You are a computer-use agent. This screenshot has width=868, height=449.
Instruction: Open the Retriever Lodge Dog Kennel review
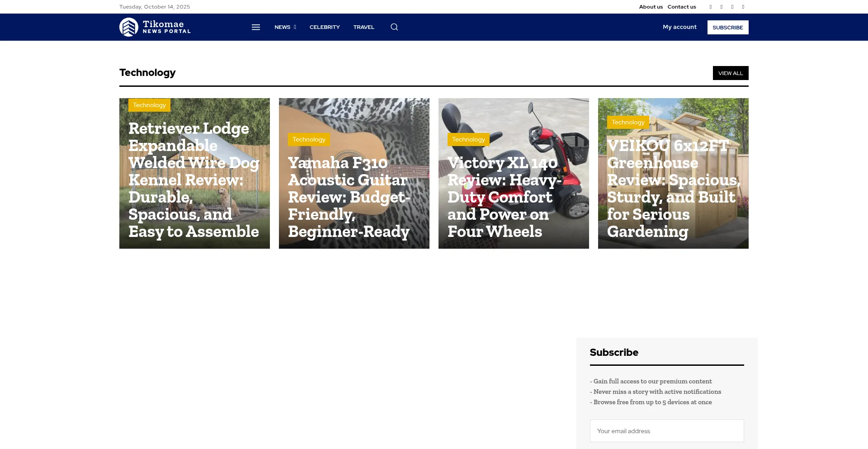coord(193,180)
